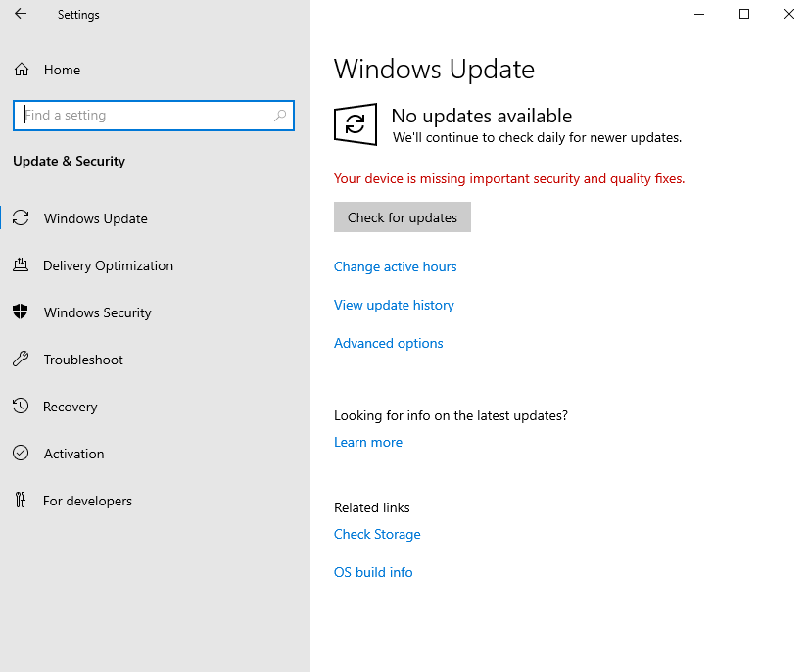This screenshot has height=672, width=808.
Task: Open Change active hours link
Action: (x=396, y=267)
